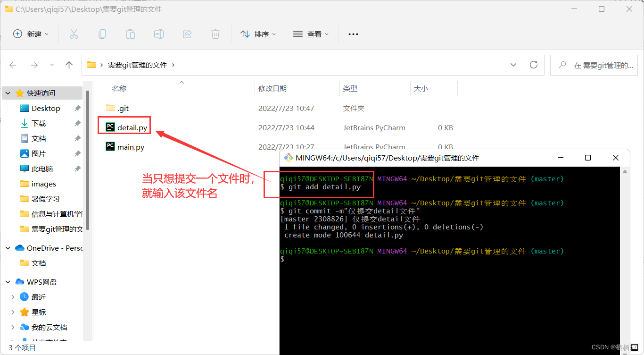Click the Paste clipboard icon
Screen dimensions: 644x355
[x=131, y=34]
